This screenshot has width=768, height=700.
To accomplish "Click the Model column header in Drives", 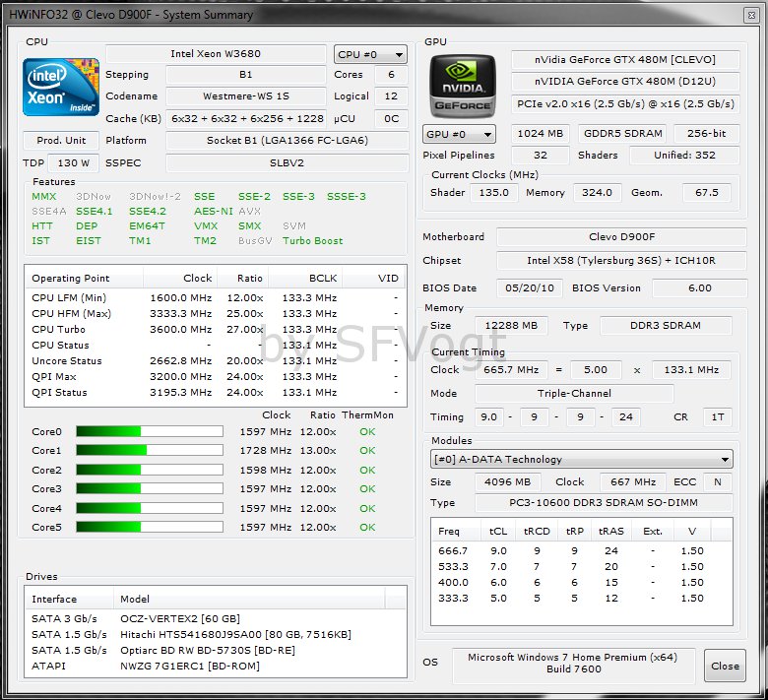I will point(249,599).
